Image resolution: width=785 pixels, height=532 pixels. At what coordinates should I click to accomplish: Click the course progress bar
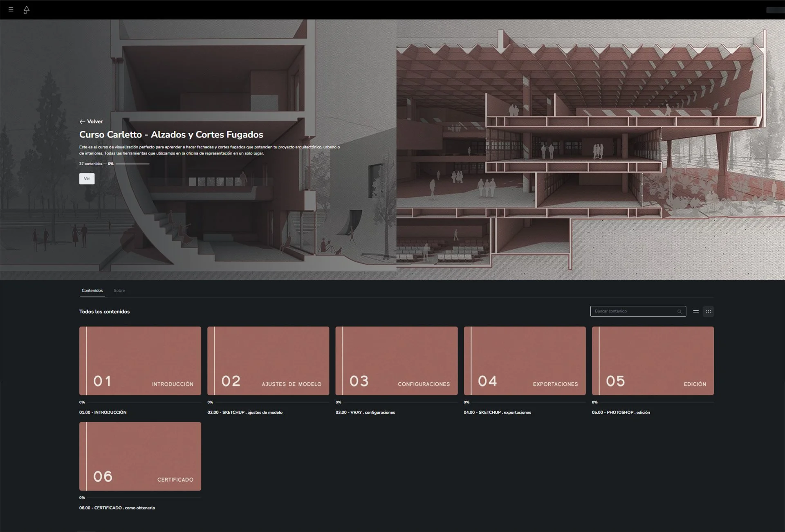132,164
